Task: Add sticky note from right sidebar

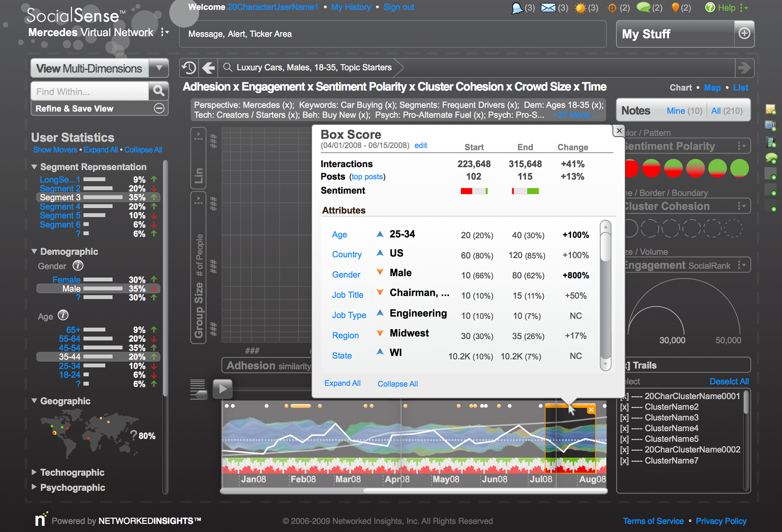Action: click(x=771, y=110)
